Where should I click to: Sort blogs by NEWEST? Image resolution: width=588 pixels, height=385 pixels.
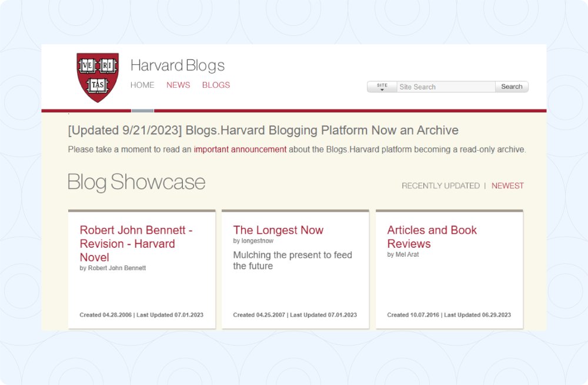point(507,185)
